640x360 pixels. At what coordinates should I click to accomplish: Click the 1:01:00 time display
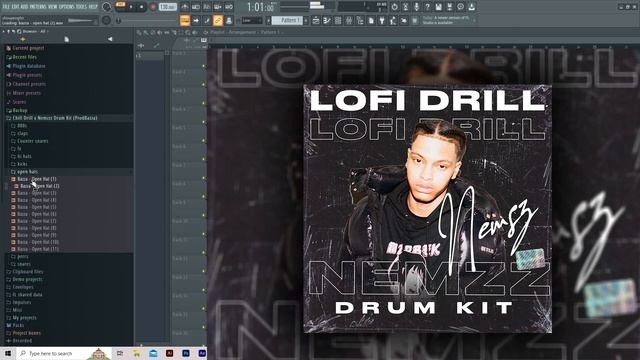[260, 7]
